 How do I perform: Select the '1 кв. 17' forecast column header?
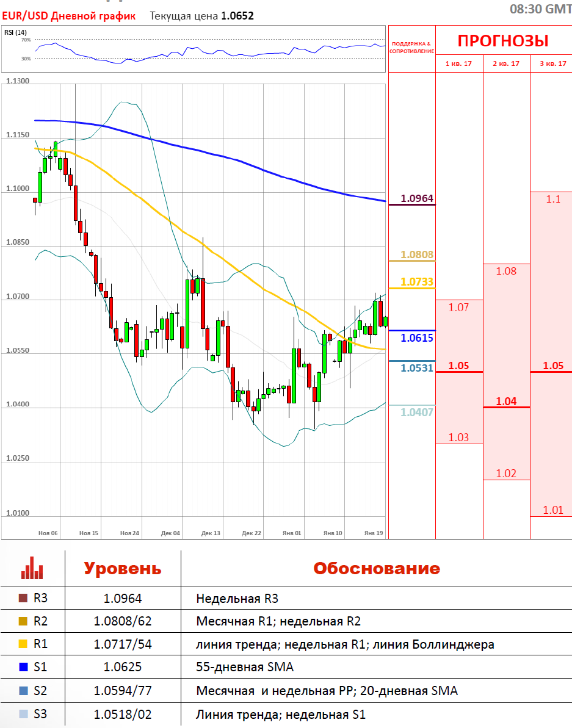pos(458,63)
